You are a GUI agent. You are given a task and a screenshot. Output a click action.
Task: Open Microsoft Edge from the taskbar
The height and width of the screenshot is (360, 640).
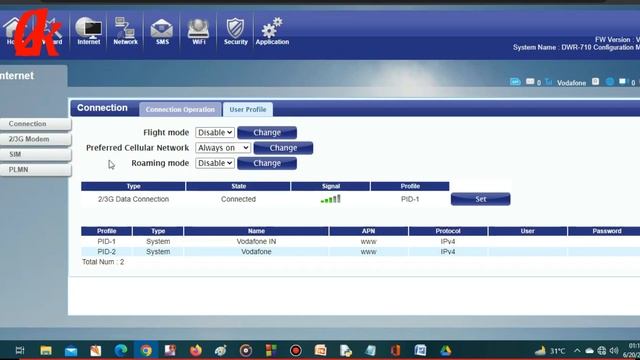click(121, 350)
